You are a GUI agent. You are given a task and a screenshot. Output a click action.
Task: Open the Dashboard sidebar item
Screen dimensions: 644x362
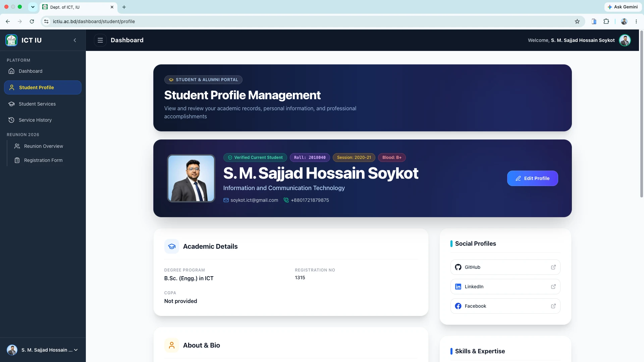(43, 71)
